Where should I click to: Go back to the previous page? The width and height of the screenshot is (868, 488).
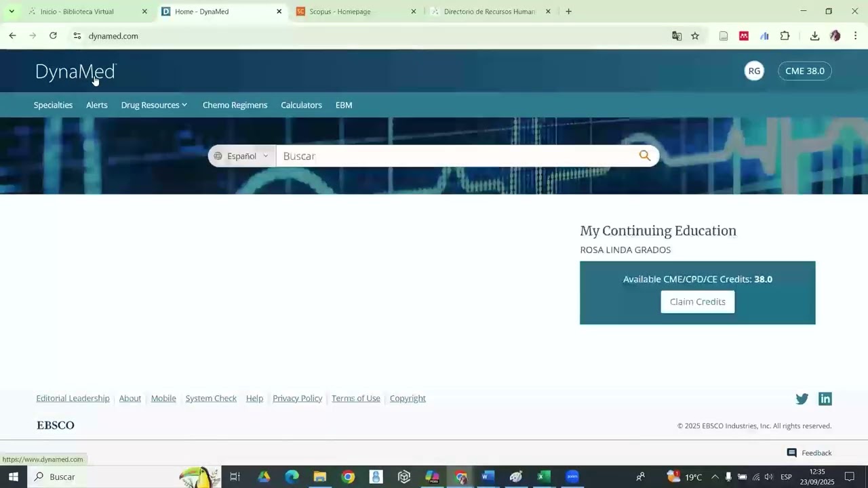[x=12, y=36]
